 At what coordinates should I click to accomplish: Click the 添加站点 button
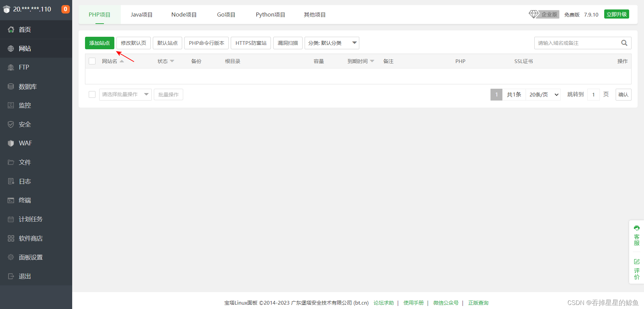100,43
